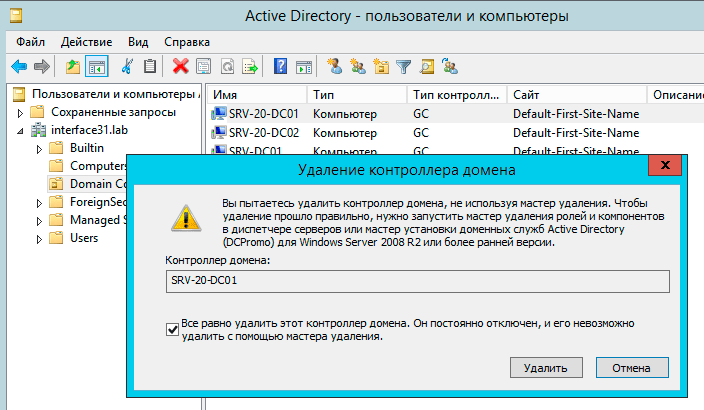
Task: Click the Cut scissors toolbar icon
Action: click(x=127, y=67)
